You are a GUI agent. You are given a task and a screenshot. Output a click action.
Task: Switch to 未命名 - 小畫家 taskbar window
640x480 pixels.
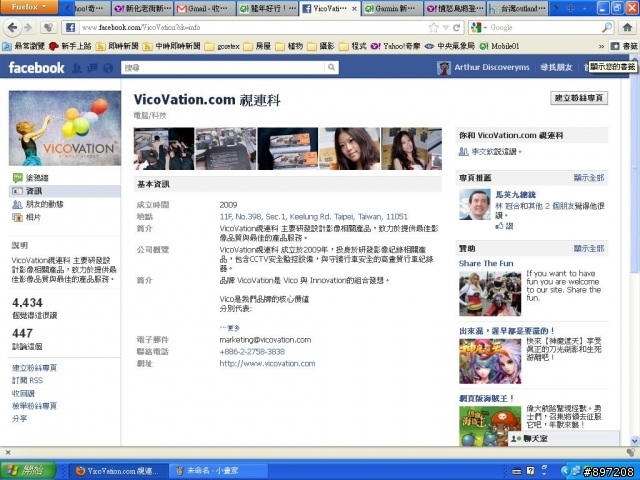pos(218,471)
